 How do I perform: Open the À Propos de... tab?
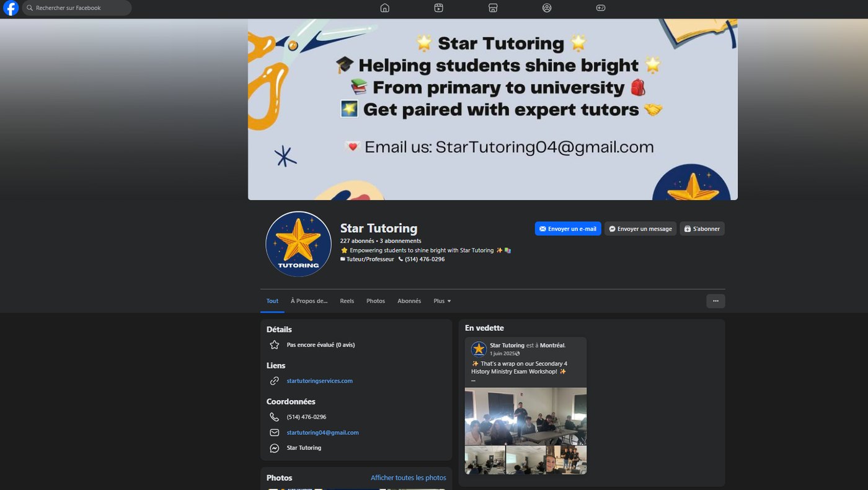309,301
